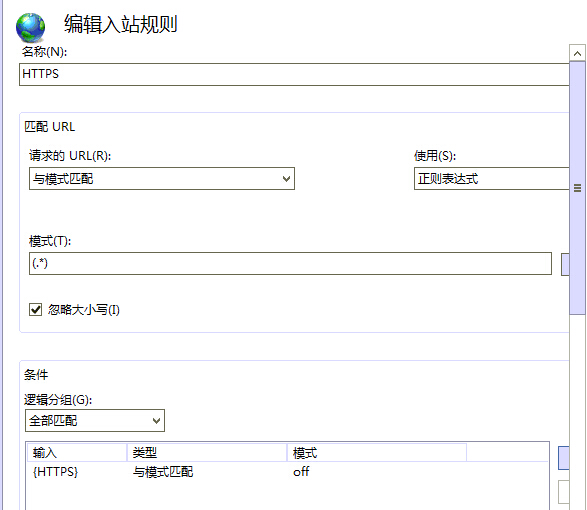Click the off pattern value in the condition row
Screen dimensions: 587x510
[x=301, y=471]
